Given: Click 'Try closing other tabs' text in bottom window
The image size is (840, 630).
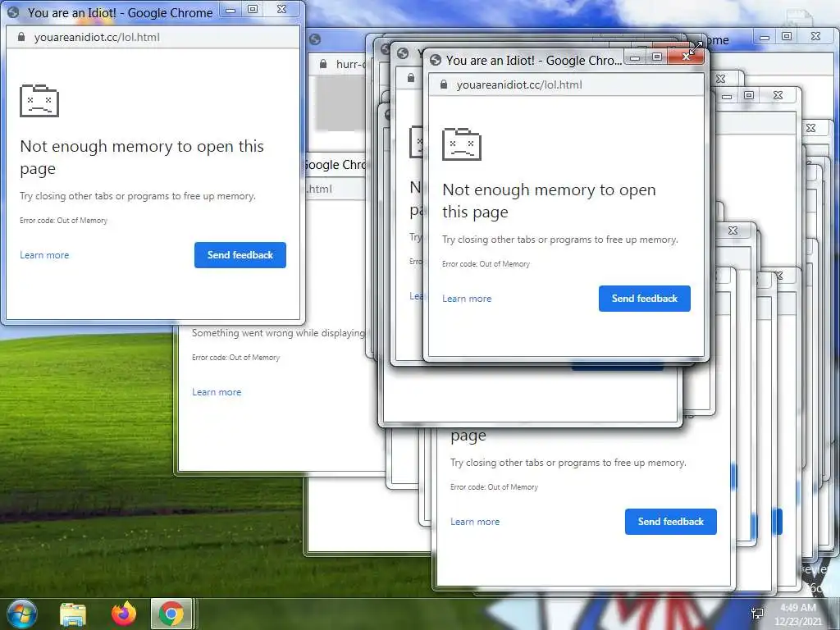Looking at the screenshot, I should [568, 463].
